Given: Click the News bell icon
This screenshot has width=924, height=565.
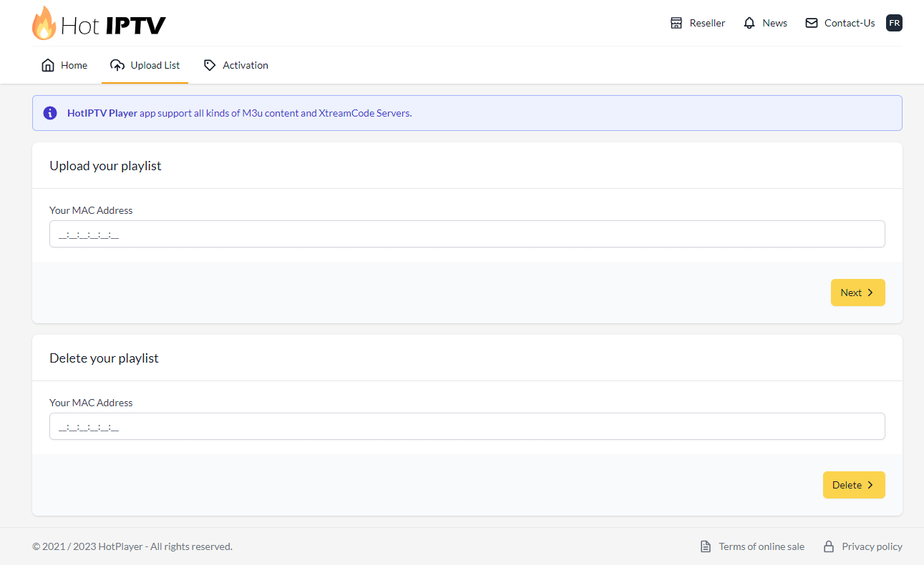Looking at the screenshot, I should 749,23.
